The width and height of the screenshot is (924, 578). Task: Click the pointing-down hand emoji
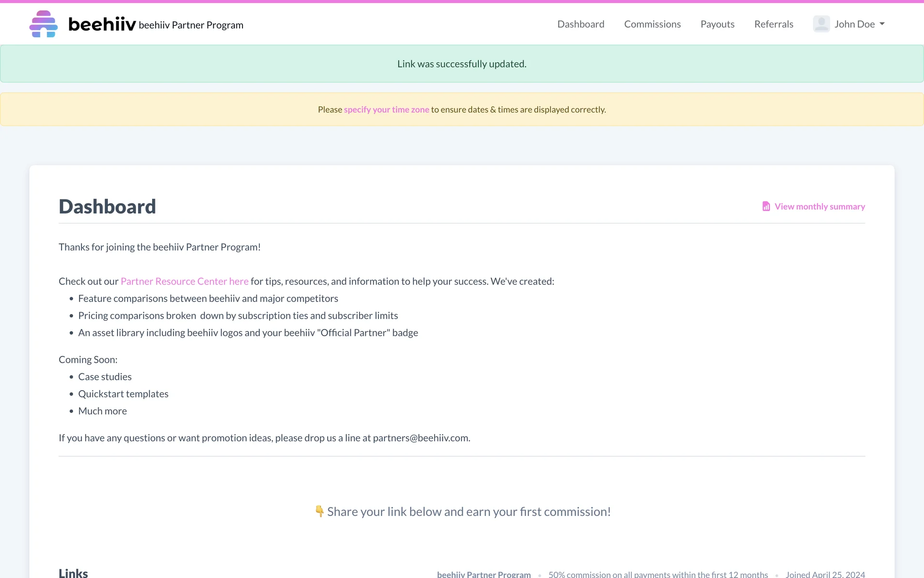point(319,511)
